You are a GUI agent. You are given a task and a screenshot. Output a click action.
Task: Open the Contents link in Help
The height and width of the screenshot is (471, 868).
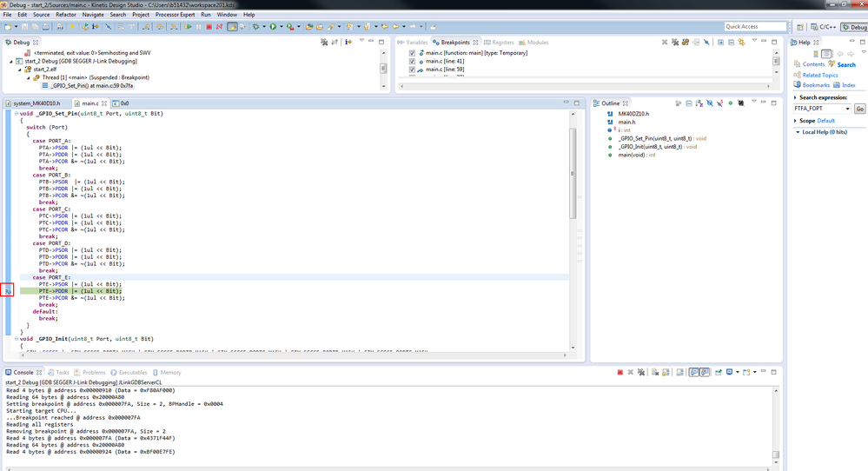tap(813, 64)
